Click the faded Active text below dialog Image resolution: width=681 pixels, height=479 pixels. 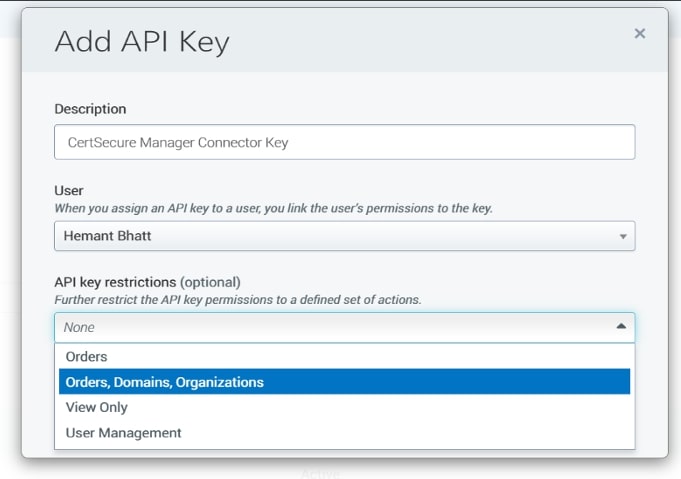pyautogui.click(x=321, y=474)
